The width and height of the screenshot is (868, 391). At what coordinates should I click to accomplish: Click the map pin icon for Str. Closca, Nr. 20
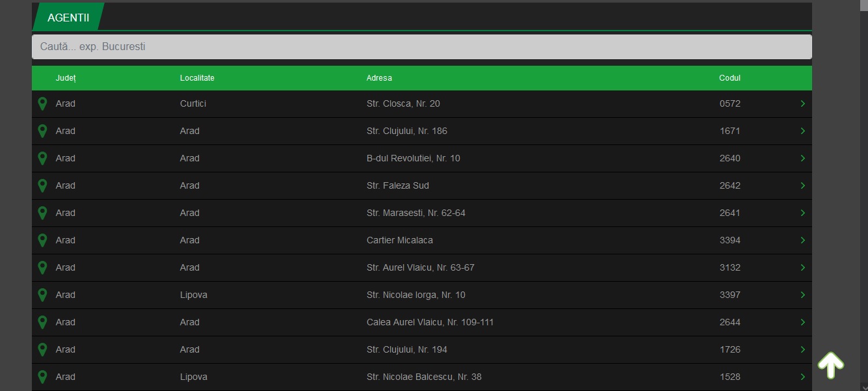[42, 103]
